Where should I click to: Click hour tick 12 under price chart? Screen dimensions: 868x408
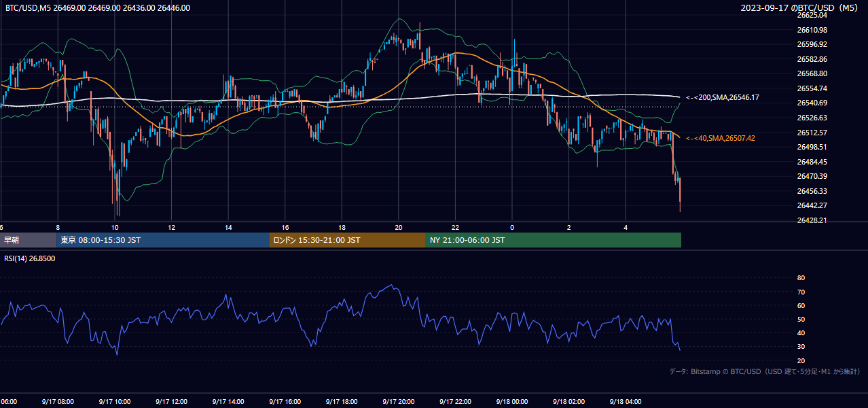pos(172,228)
